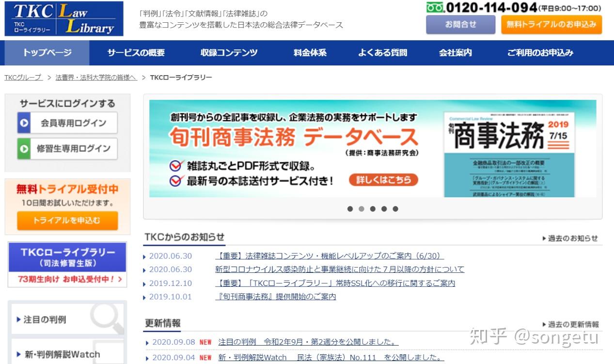Open the 注目の判例 sidebar item
614x364 pixels.
click(67, 320)
